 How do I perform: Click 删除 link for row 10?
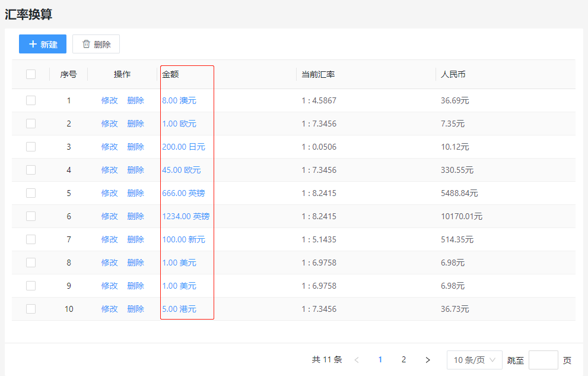click(x=135, y=309)
